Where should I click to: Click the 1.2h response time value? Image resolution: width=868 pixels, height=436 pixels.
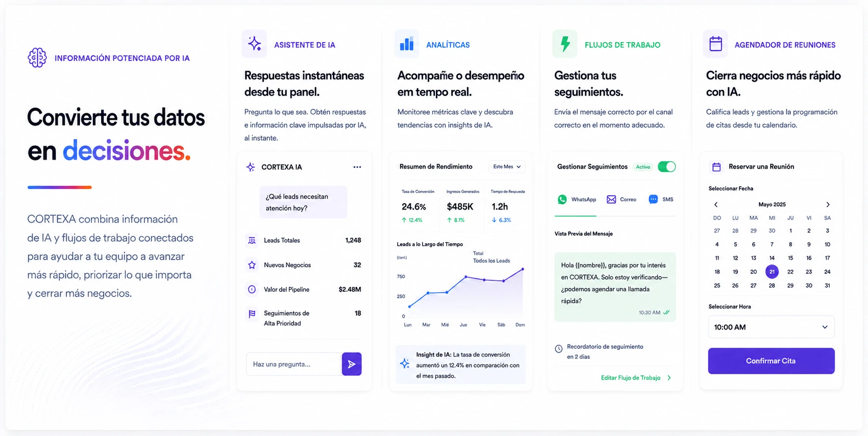tap(500, 206)
